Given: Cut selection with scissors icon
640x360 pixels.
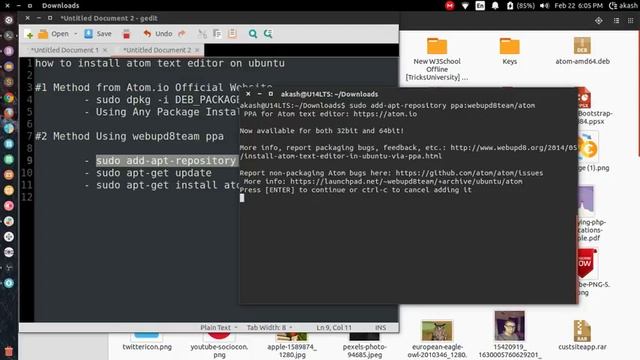Looking at the screenshot, I should coord(202,34).
